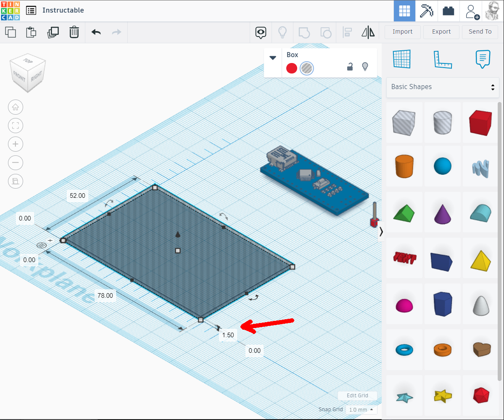Click the Edit Grid button
504x420 pixels.
pyautogui.click(x=357, y=396)
